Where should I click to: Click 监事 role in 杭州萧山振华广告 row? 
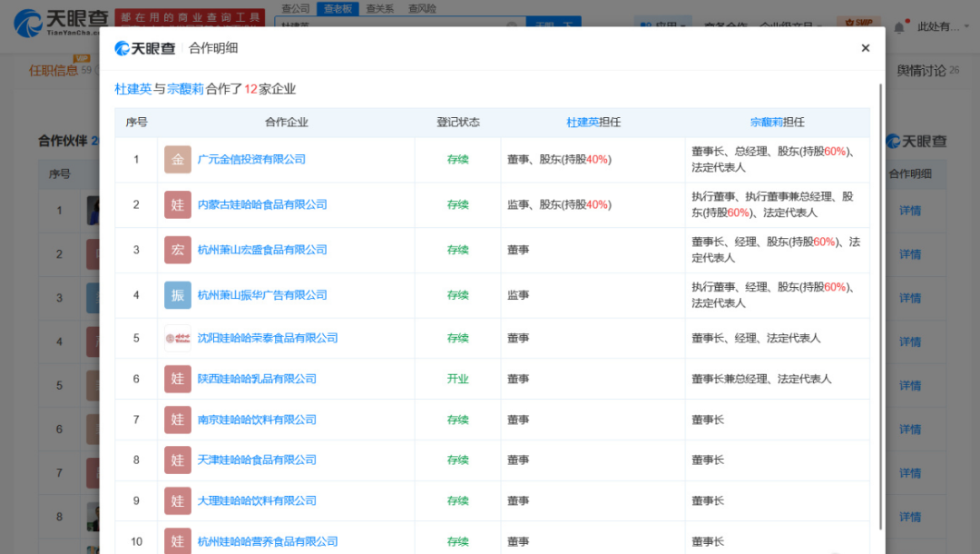coord(518,295)
